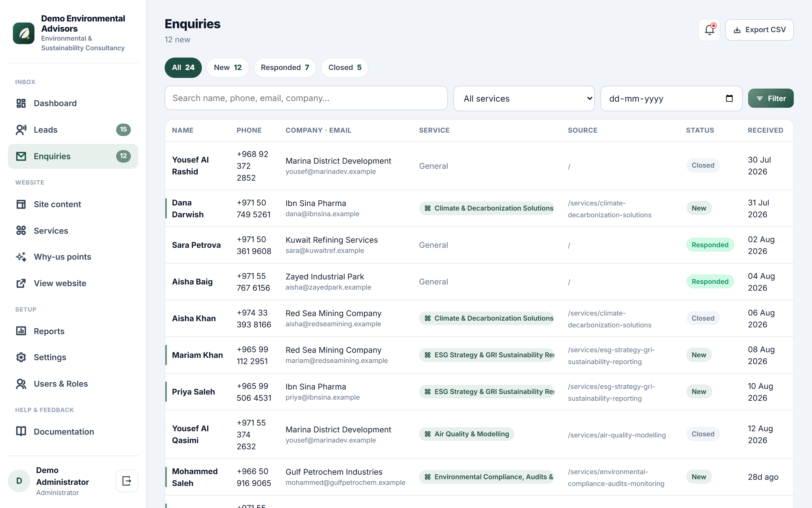Click Mohammed Saleh's New status badge
This screenshot has height=508, width=812.
tap(699, 477)
